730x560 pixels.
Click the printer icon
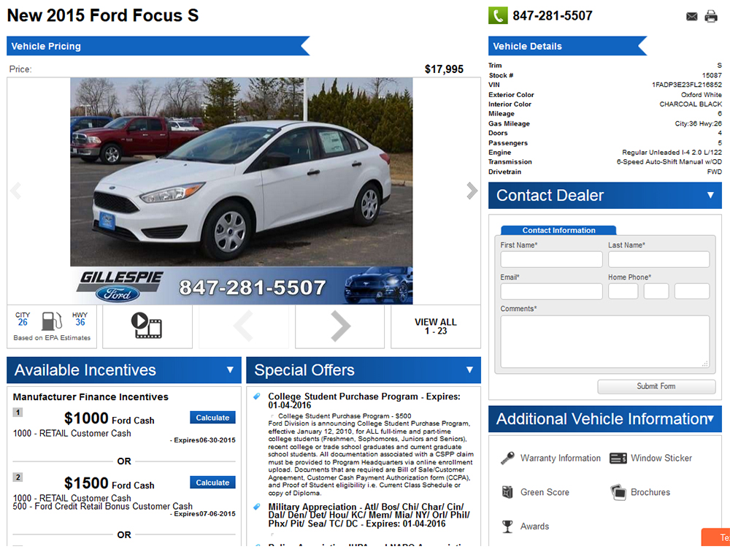tap(711, 16)
